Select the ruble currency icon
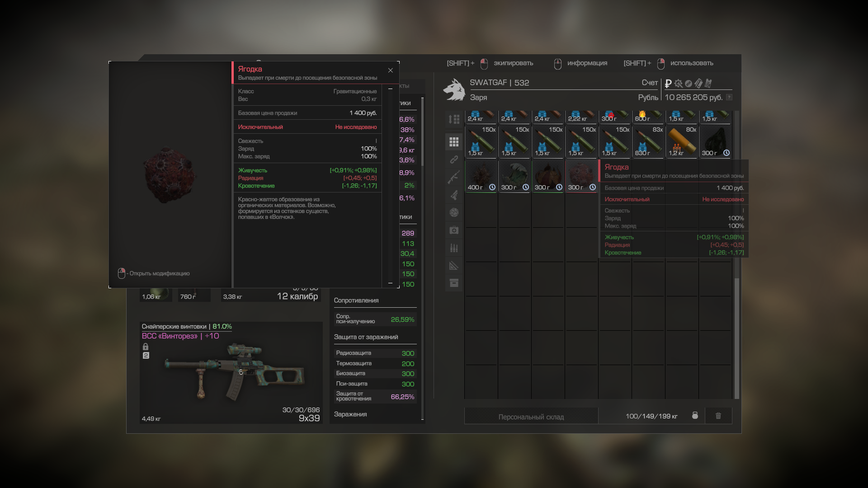This screenshot has width=868, height=488. (x=668, y=84)
